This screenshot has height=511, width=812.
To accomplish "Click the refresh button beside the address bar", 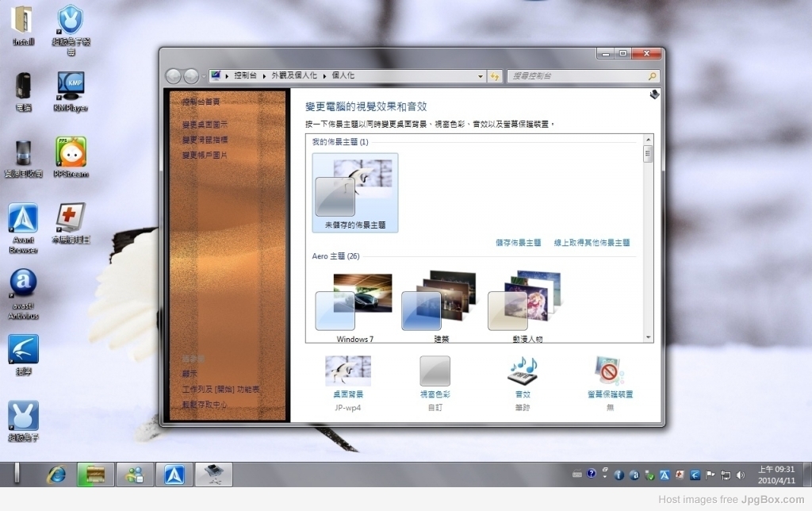I will tap(496, 76).
